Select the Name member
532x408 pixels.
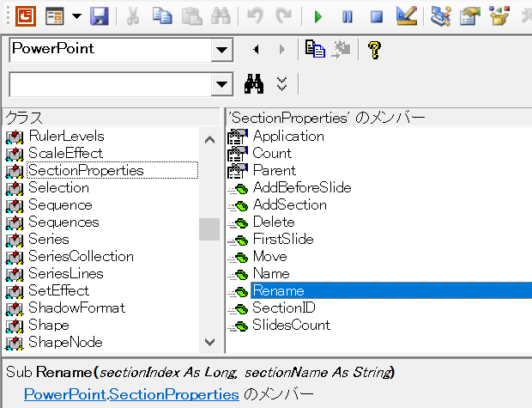click(271, 273)
